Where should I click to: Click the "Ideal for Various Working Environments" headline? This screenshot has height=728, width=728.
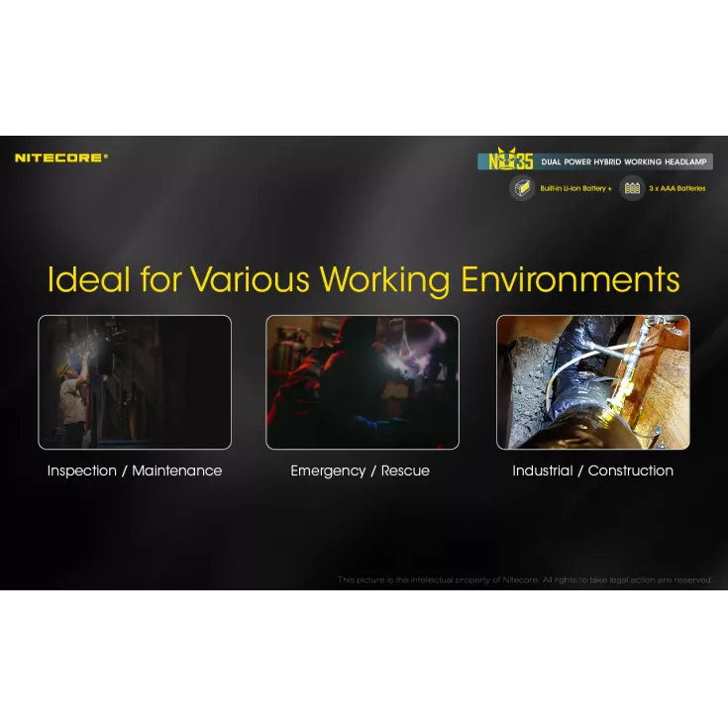[x=364, y=279]
